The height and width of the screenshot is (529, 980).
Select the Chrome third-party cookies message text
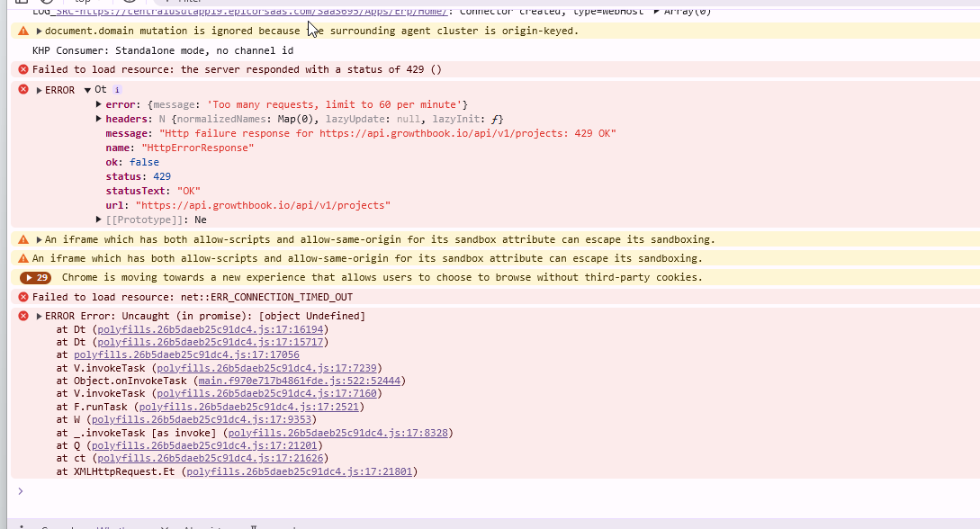[x=382, y=277]
